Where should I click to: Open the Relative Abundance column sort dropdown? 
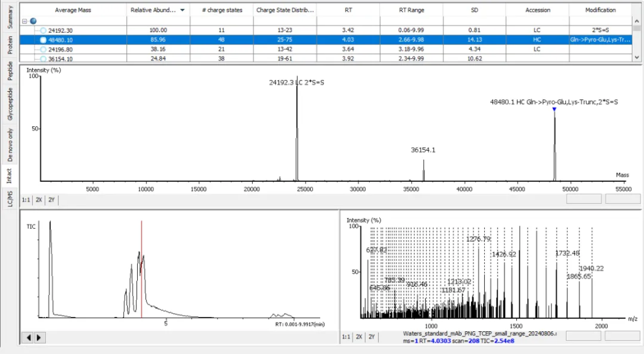[182, 11]
